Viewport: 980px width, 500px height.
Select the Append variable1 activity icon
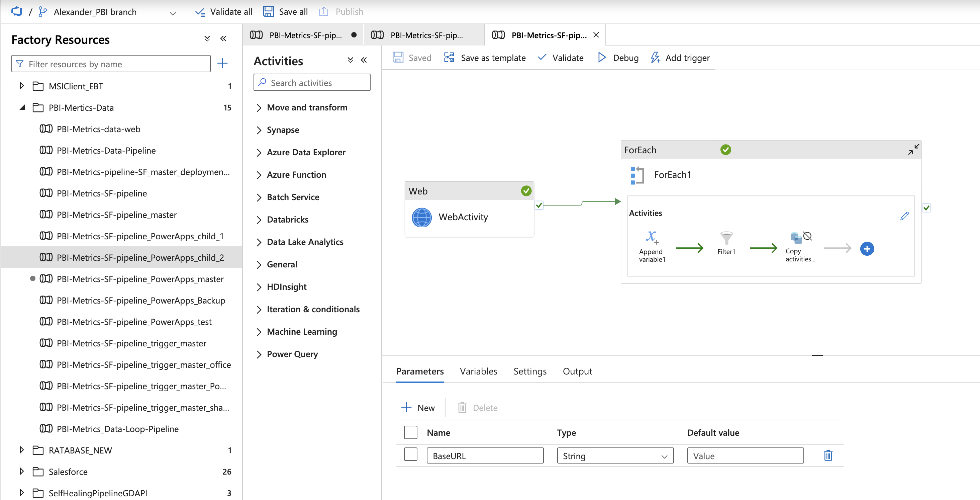[x=652, y=237]
